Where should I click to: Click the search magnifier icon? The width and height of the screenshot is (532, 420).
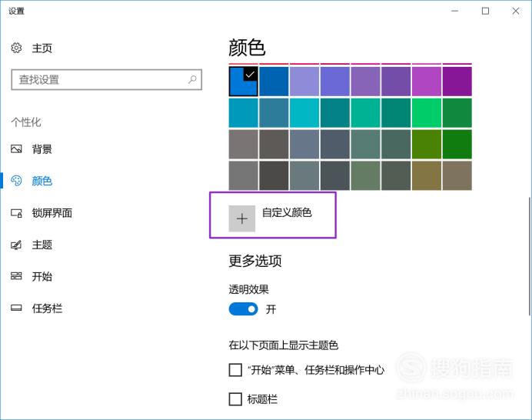192,79
